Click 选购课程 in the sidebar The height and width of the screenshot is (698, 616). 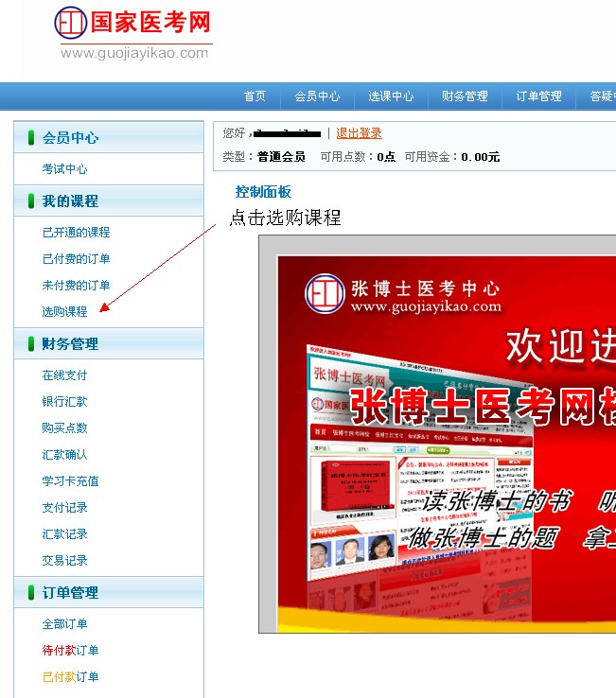click(x=64, y=312)
